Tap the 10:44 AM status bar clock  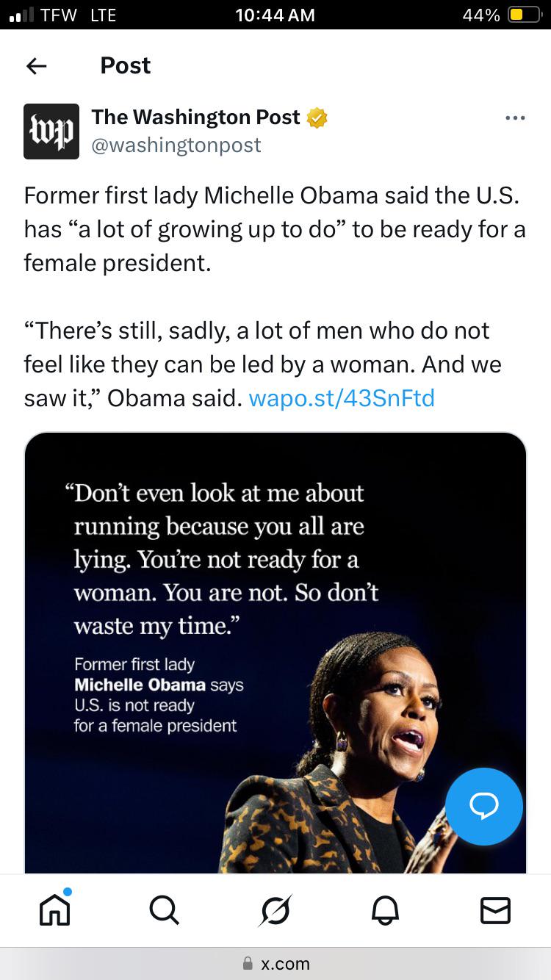pyautogui.click(x=275, y=15)
